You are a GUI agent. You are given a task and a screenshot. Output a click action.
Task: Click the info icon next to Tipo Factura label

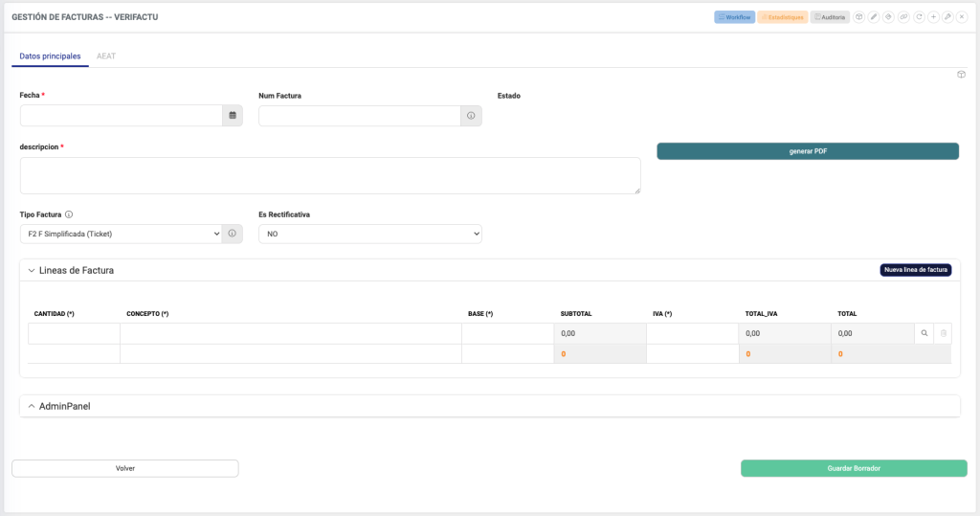[x=69, y=214]
